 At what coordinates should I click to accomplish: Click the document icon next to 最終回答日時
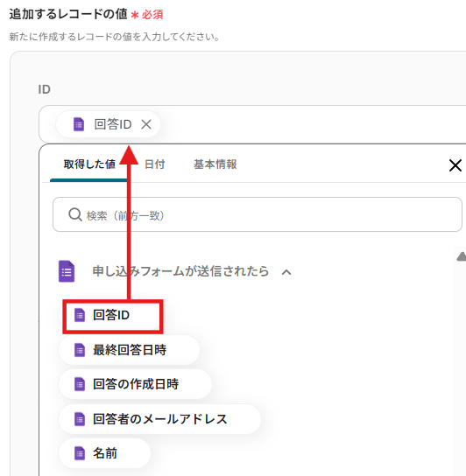pos(80,350)
